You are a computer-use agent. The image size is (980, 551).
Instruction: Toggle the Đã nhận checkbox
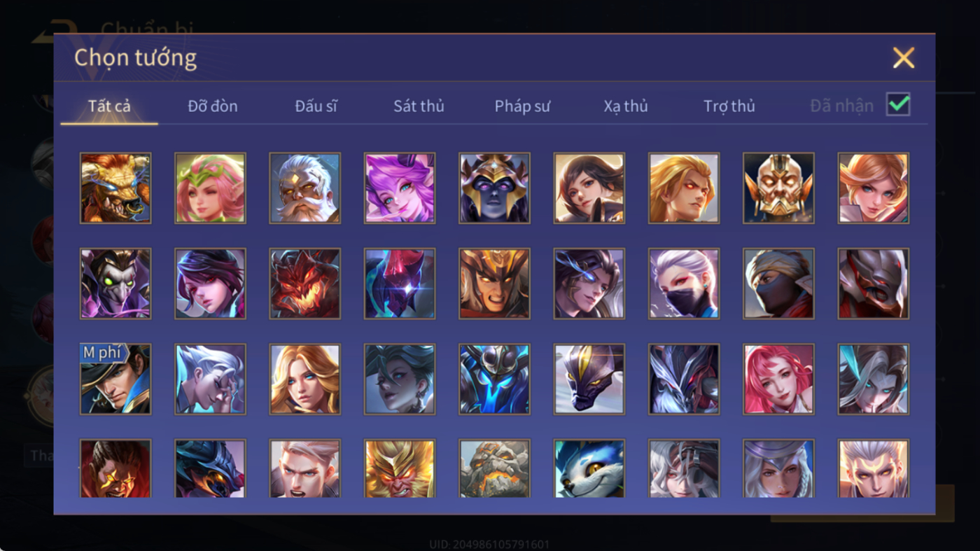pos(898,104)
